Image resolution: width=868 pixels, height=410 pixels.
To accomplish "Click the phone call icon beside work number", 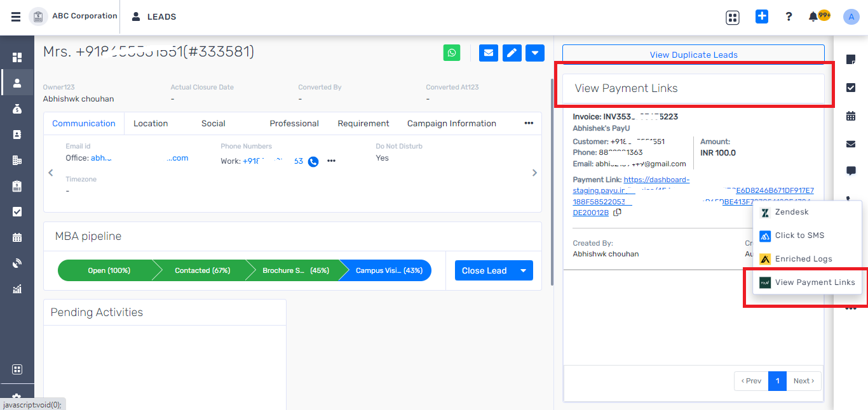I will 313,161.
